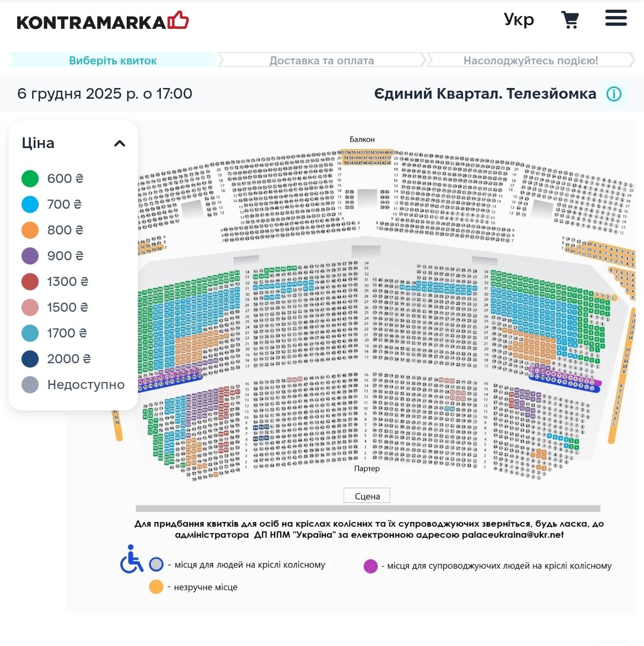This screenshot has height=646, width=644.
Task: Toggle the 2000 ₴ dark blue filter
Action: [x=30, y=359]
